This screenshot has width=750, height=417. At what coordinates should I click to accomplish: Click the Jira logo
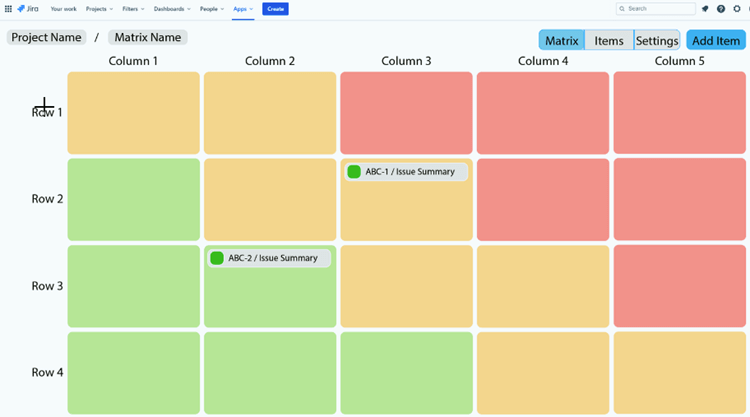pos(27,9)
